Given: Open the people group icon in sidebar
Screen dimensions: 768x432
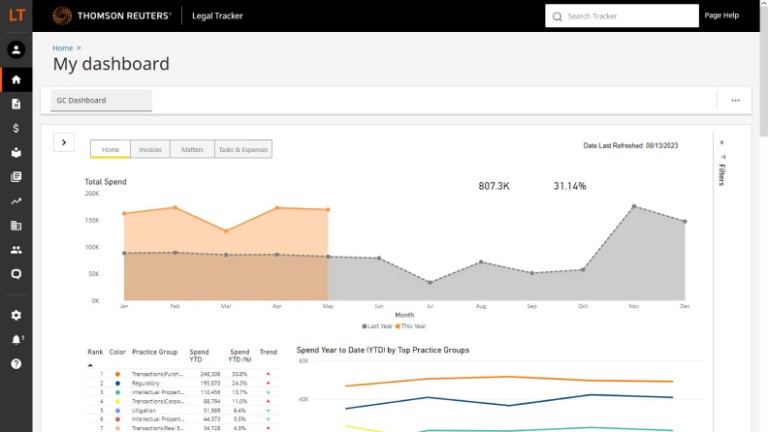Looking at the screenshot, I should [15, 250].
